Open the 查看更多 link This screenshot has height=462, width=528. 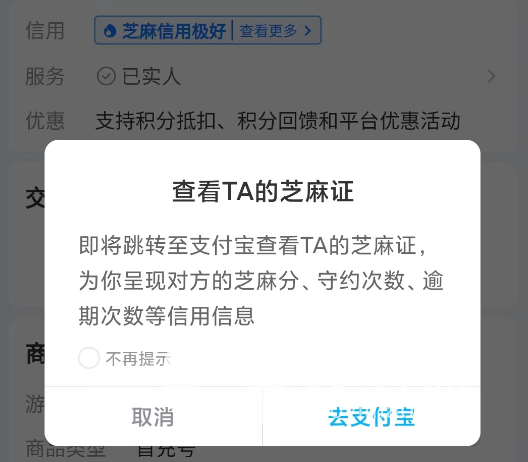[x=268, y=31]
